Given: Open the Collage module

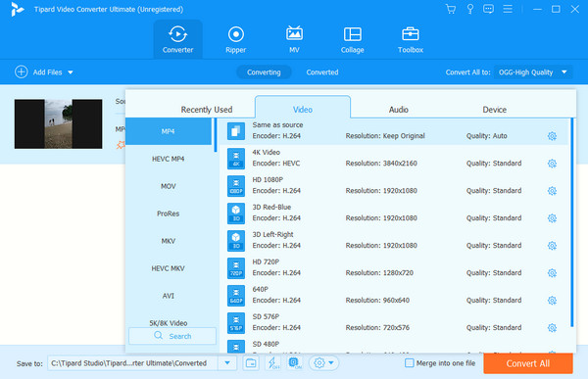Looking at the screenshot, I should [x=353, y=39].
